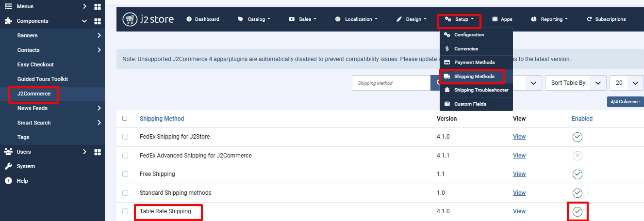The image size is (644, 221).
Task: Check the Free Shipping row checkbox
Action: (x=125, y=174)
